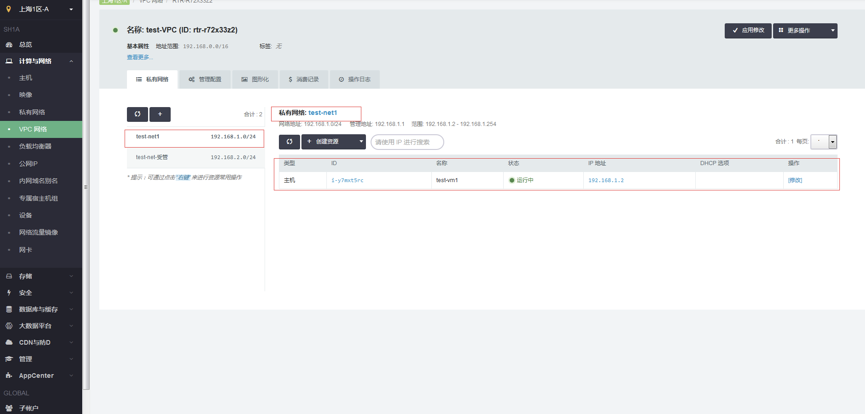Click the IP search input field

tap(407, 142)
